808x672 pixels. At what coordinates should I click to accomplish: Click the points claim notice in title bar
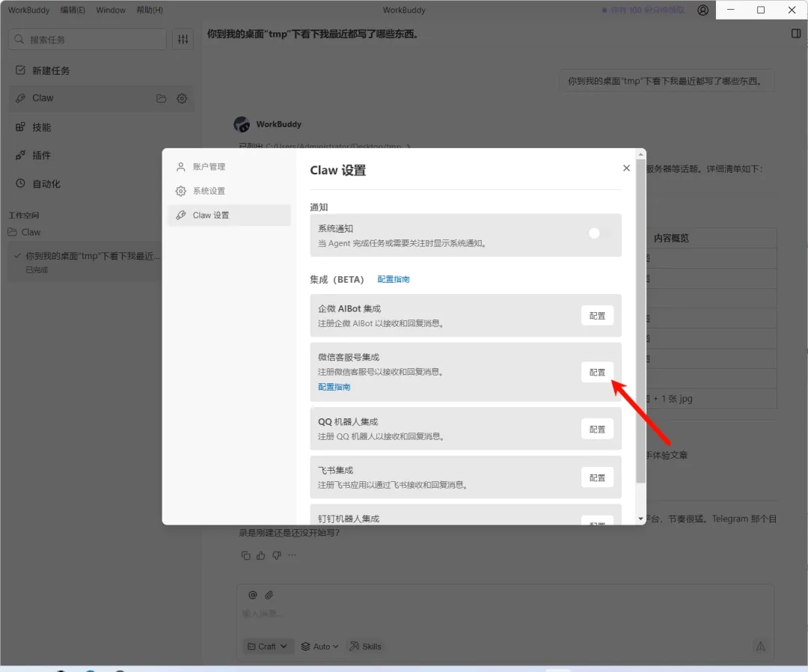643,10
